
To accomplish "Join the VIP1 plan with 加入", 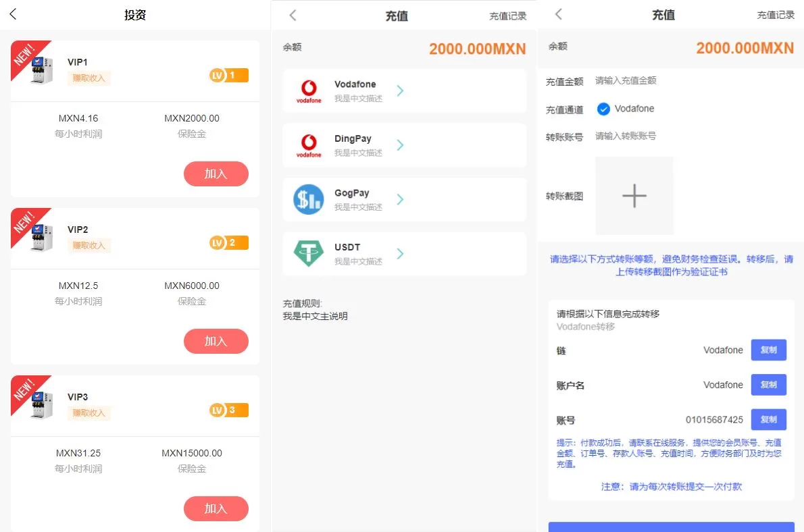I will (216, 174).
